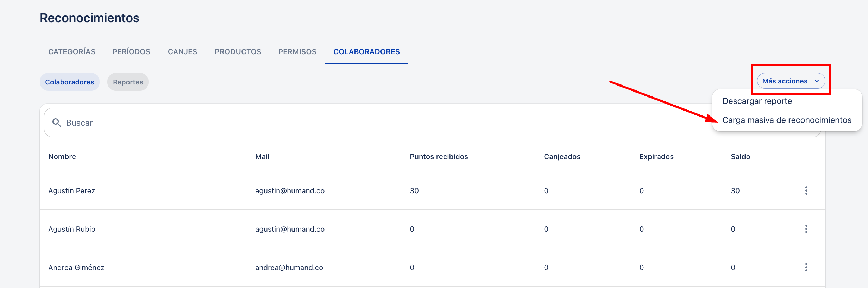Choose Carga masiva de reconocimientos option
This screenshot has height=288, width=868.
[x=787, y=120]
